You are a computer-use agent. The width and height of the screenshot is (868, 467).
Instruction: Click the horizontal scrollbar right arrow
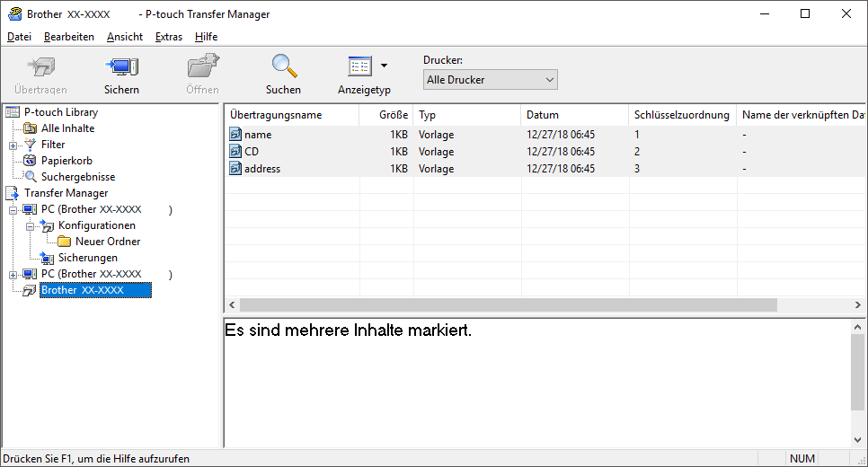click(857, 304)
